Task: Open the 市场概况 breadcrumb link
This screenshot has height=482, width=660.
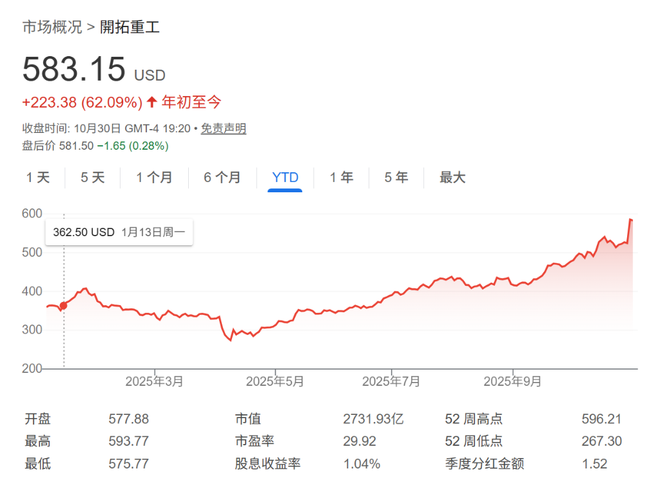Action: click(x=53, y=27)
